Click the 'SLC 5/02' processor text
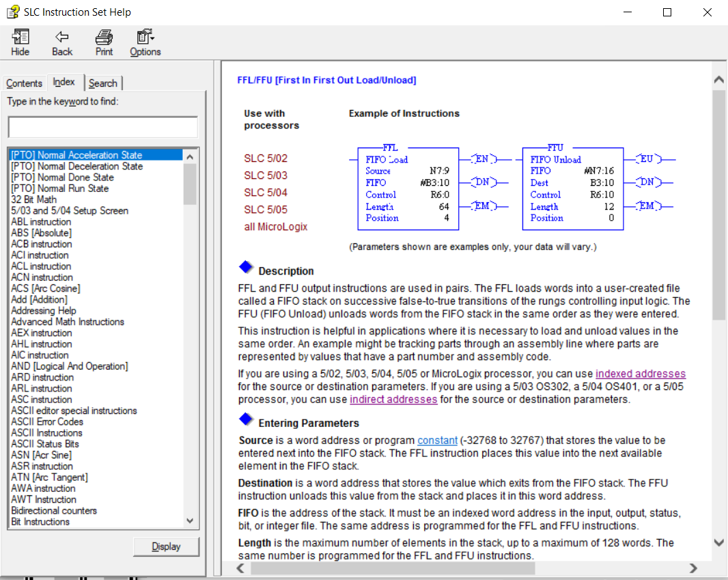 [266, 158]
